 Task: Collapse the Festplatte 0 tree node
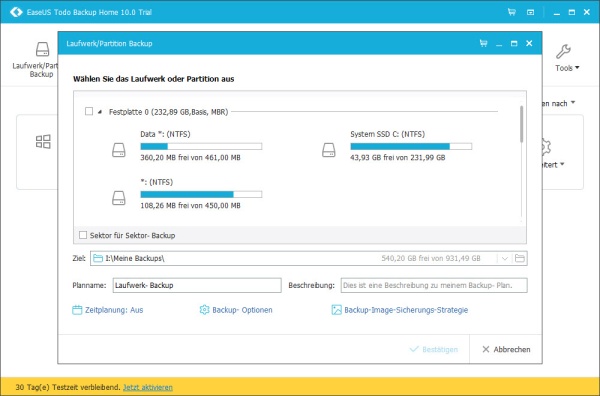(100, 112)
